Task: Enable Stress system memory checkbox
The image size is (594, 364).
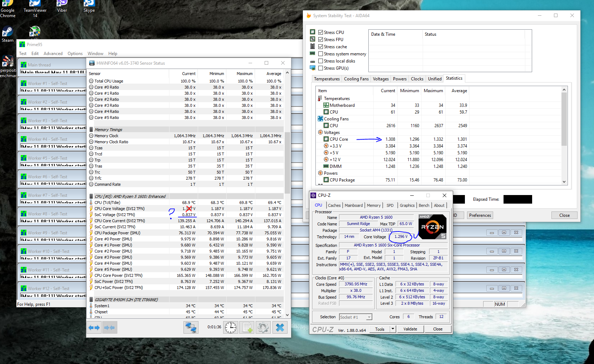Action: point(321,54)
